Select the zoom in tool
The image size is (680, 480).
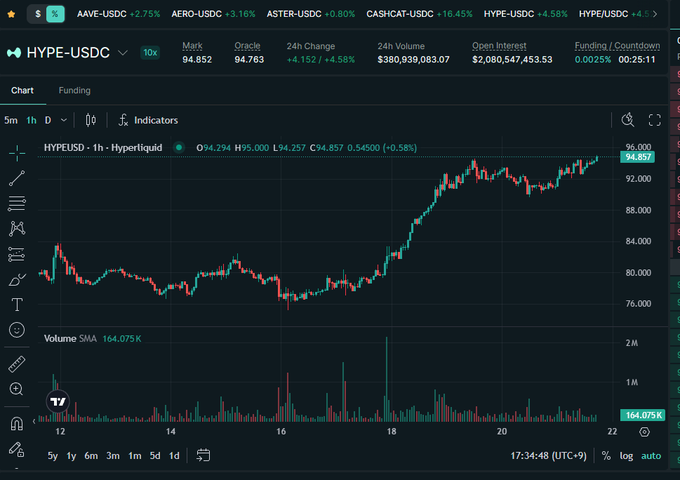[x=16, y=389]
